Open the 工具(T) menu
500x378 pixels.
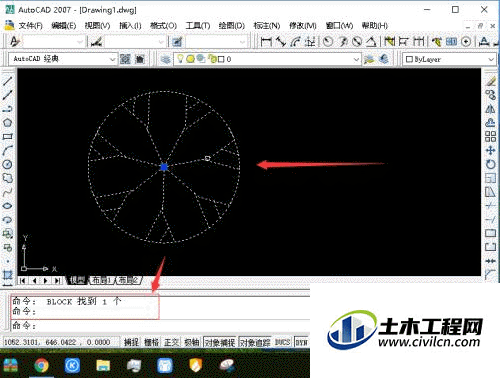coord(198,26)
